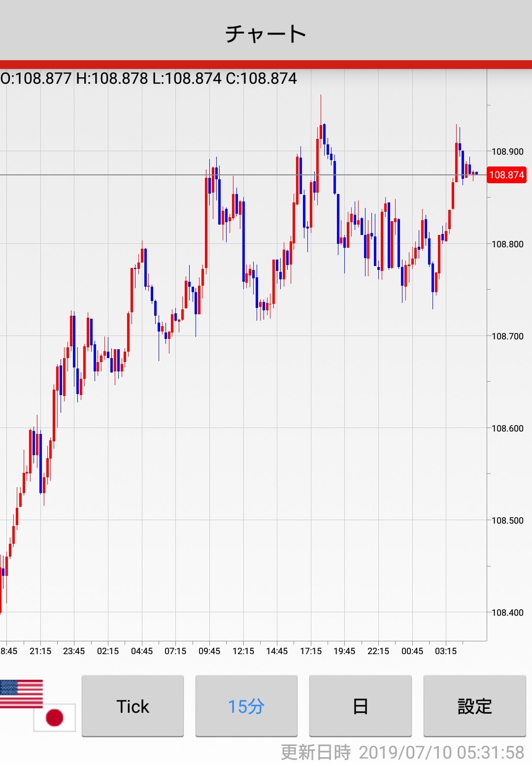Viewport: 532px width, 763px height.
Task: Tap the OHLC values readout line
Action: [149, 78]
